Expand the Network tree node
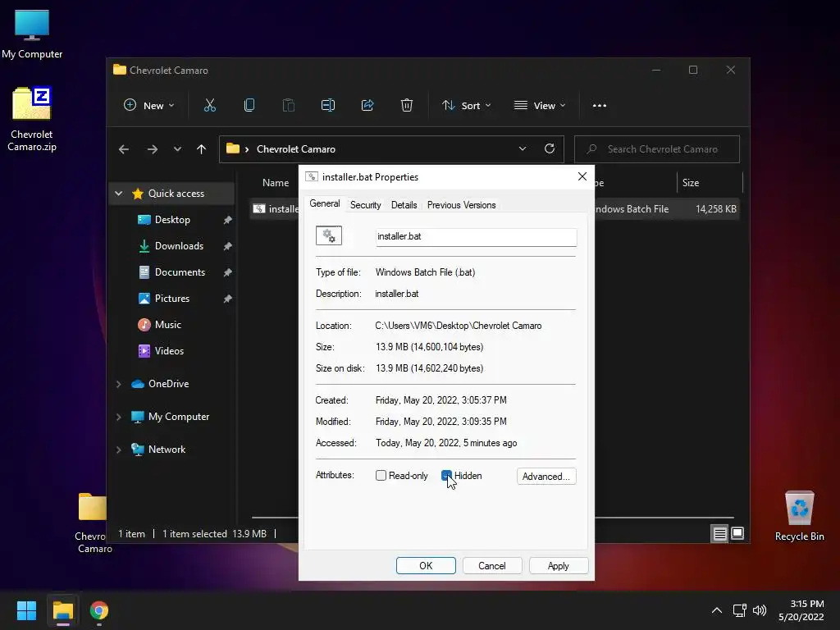The height and width of the screenshot is (630, 840). [119, 450]
